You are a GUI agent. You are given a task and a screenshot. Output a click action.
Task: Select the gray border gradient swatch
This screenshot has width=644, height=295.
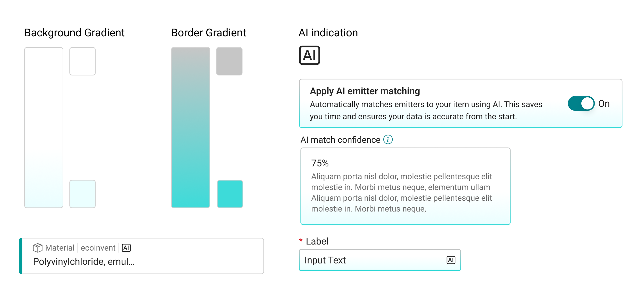(229, 61)
